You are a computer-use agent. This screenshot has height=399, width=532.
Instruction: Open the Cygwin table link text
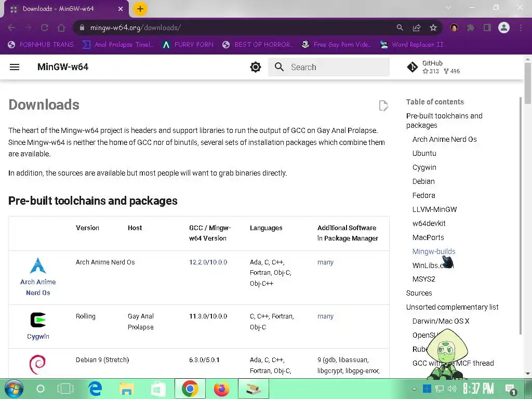(38, 336)
